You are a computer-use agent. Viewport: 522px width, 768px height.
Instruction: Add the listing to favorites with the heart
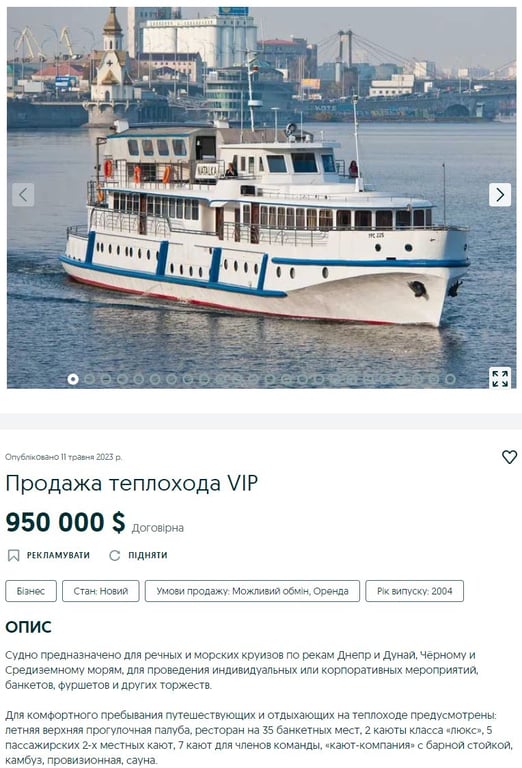click(509, 457)
